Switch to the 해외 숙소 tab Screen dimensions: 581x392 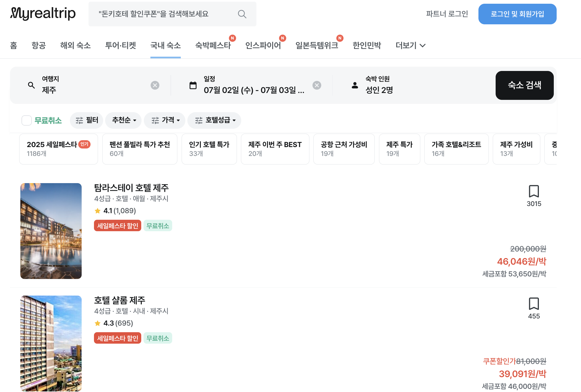click(75, 45)
